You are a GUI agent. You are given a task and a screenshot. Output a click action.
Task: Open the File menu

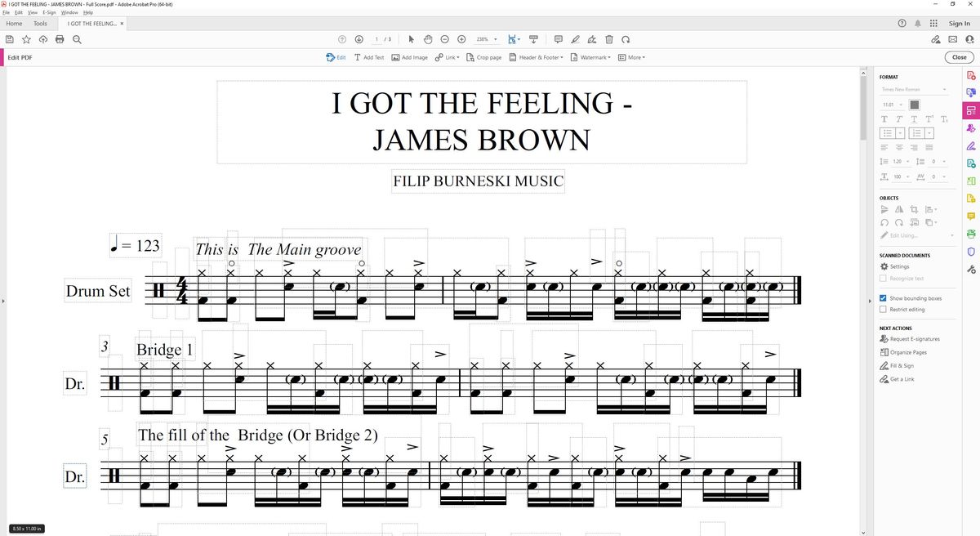click(x=7, y=13)
